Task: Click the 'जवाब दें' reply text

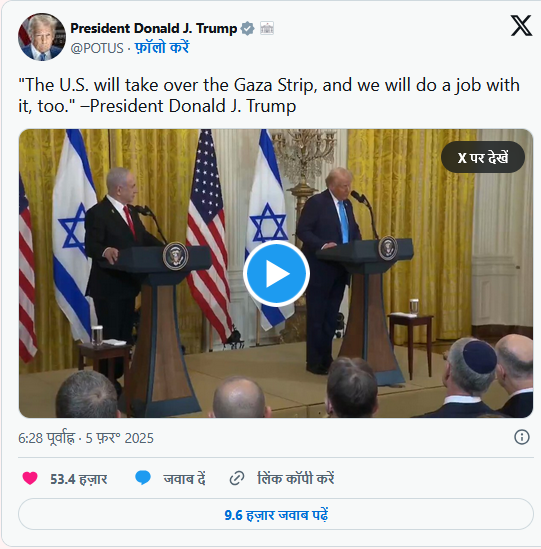Action: [x=184, y=479]
